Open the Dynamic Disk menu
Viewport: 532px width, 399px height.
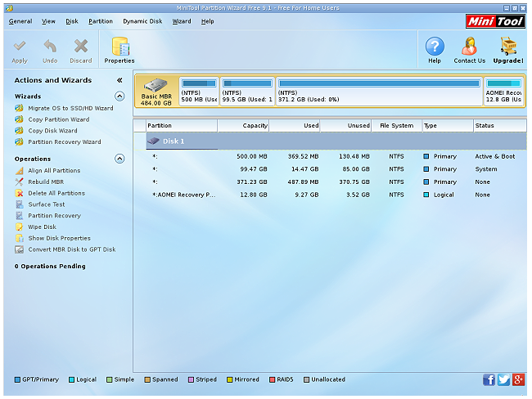click(142, 21)
